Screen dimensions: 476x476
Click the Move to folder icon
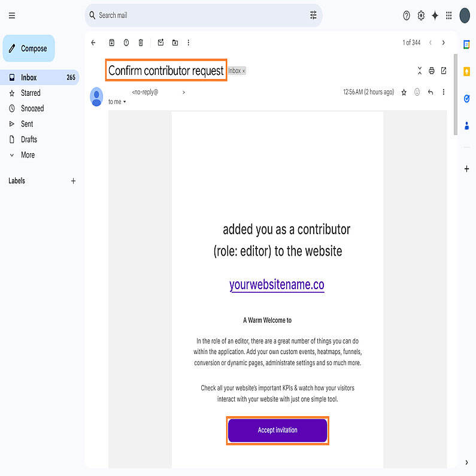[x=175, y=43]
